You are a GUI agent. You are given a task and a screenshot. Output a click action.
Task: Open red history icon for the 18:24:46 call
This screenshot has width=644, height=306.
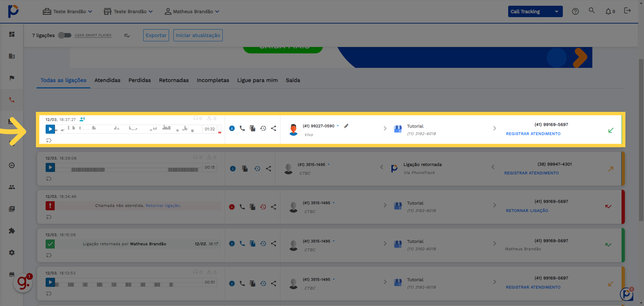coord(263,207)
